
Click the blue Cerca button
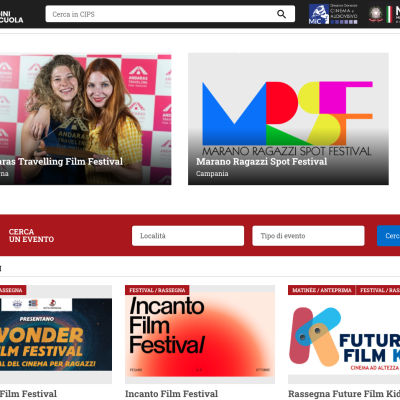point(389,236)
